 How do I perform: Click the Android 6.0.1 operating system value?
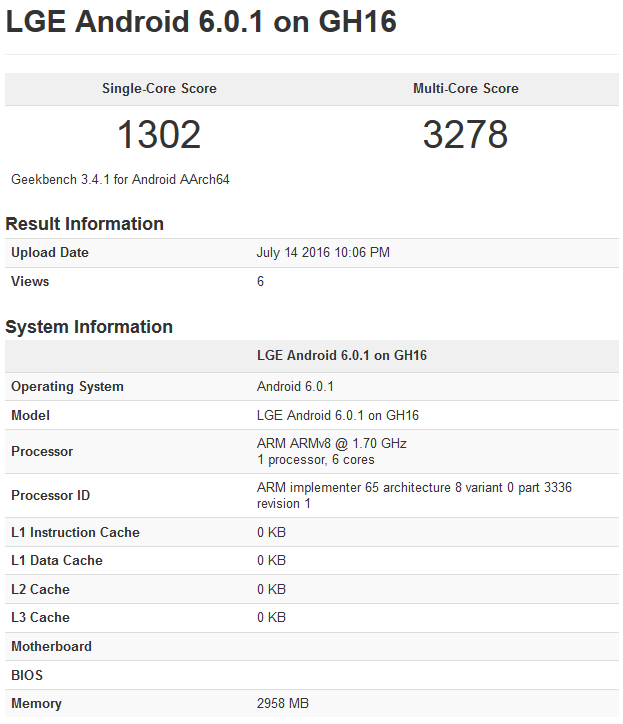click(x=295, y=386)
